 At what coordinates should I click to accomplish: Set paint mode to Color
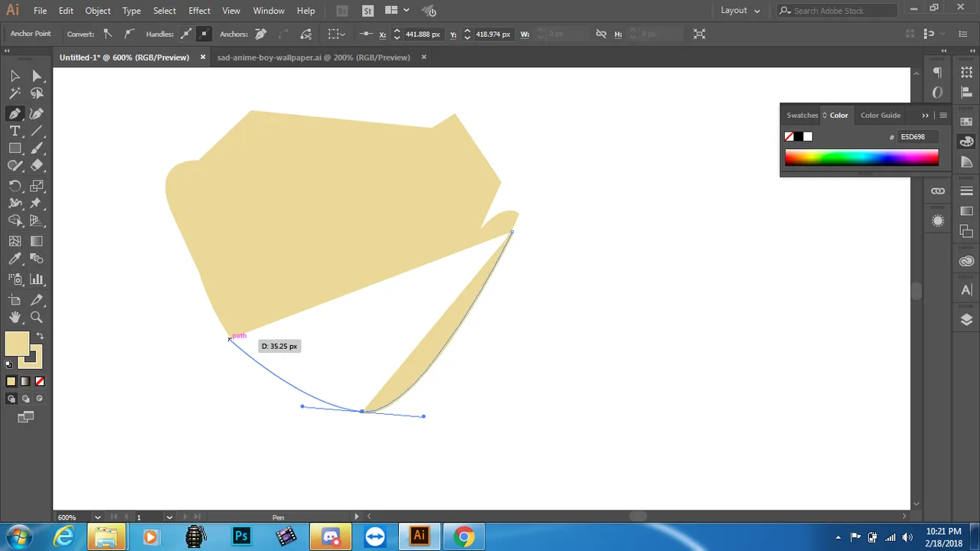pos(11,381)
